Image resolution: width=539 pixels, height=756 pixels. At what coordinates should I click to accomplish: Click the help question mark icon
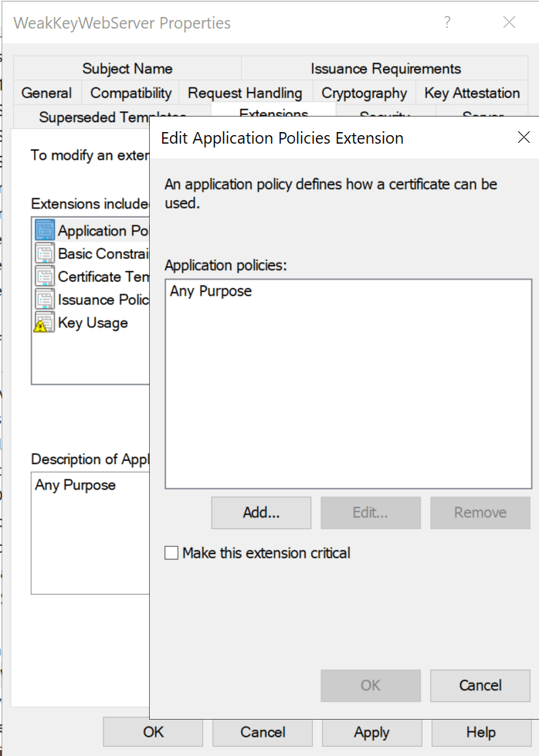[447, 22]
